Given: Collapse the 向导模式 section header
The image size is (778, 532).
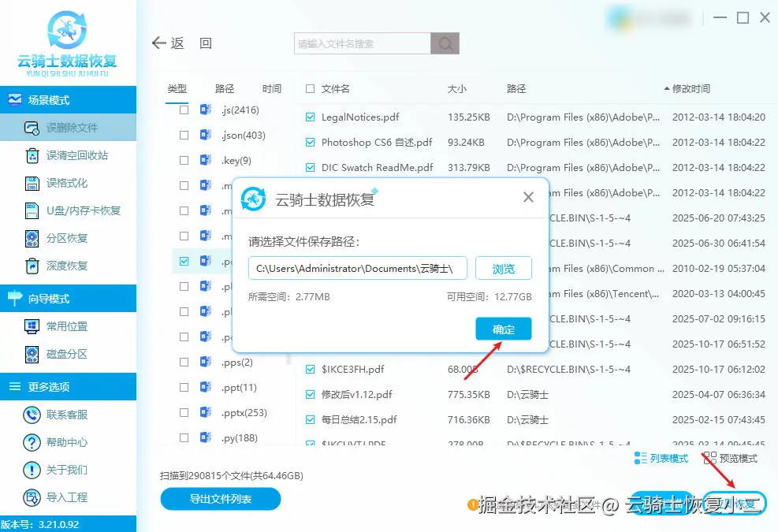Looking at the screenshot, I should 68,298.
